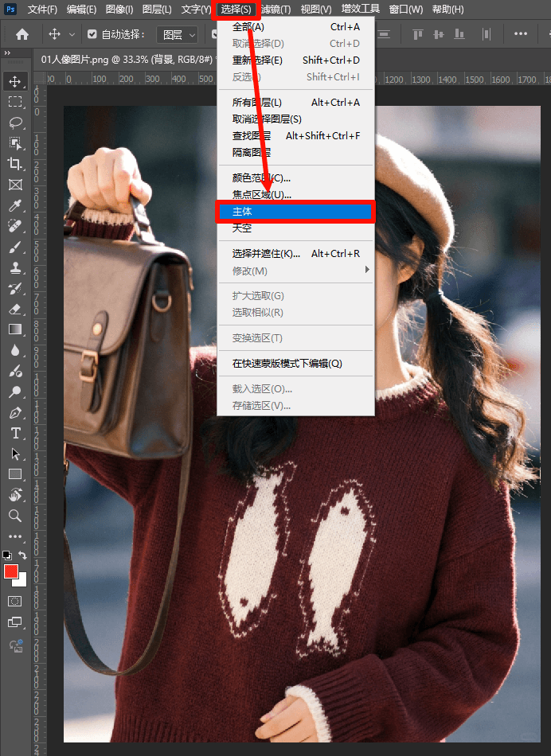Image resolution: width=551 pixels, height=756 pixels.
Task: Click 颜色范围(C)... menu entry
Action: [x=261, y=177]
